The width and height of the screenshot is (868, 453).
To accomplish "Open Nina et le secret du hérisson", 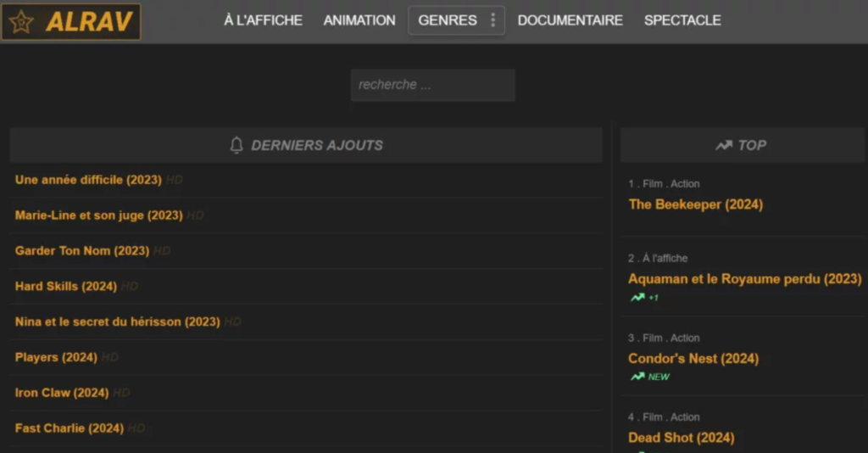I will pyautogui.click(x=117, y=322).
